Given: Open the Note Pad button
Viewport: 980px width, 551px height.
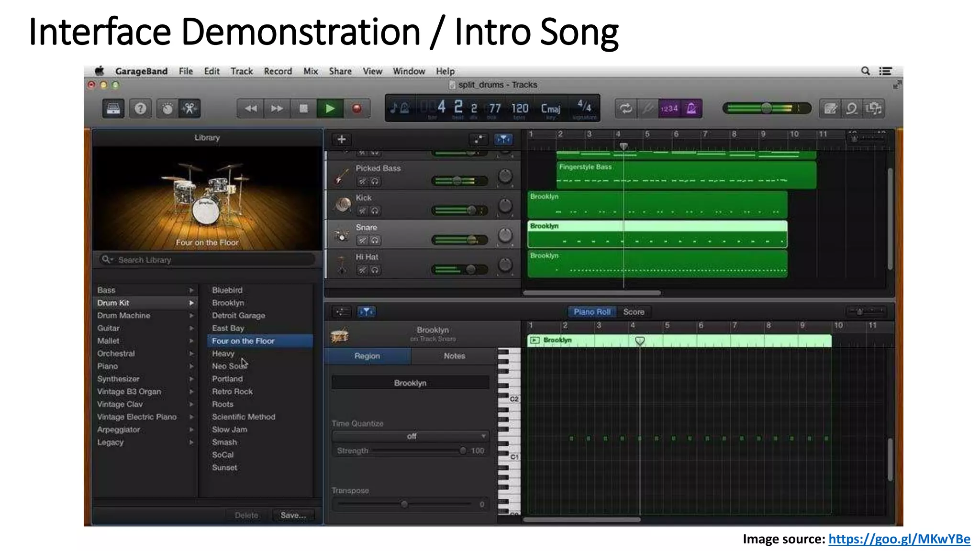Looking at the screenshot, I should (x=830, y=109).
